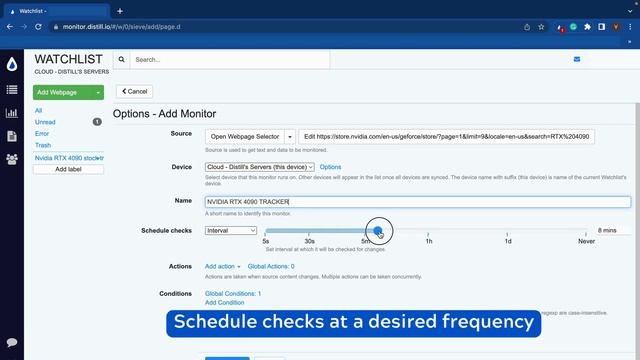Screen dimensions: 640x360
Task: Expand the Add Webpage dropdown arrow
Action: point(98,93)
